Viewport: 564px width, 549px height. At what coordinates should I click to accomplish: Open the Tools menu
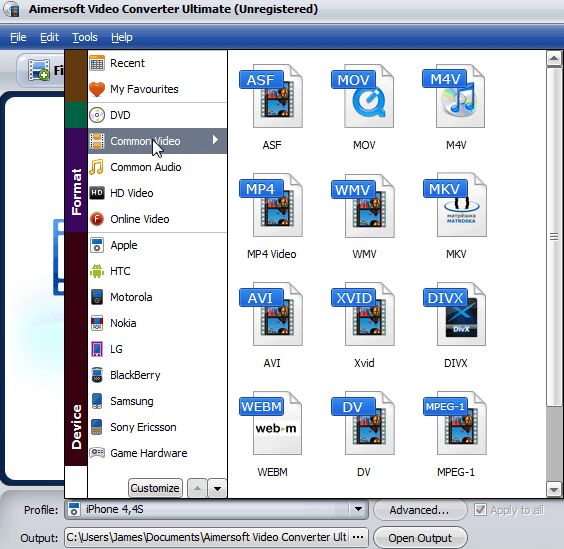click(x=85, y=37)
